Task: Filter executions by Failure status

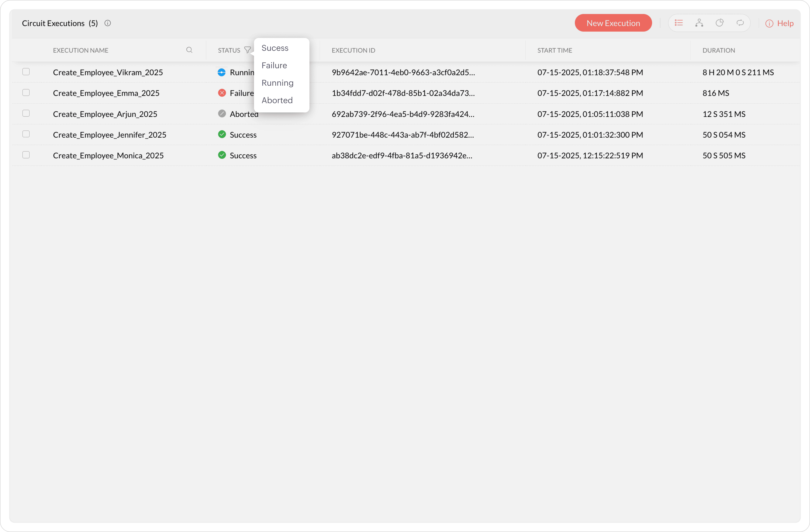Action: click(274, 65)
